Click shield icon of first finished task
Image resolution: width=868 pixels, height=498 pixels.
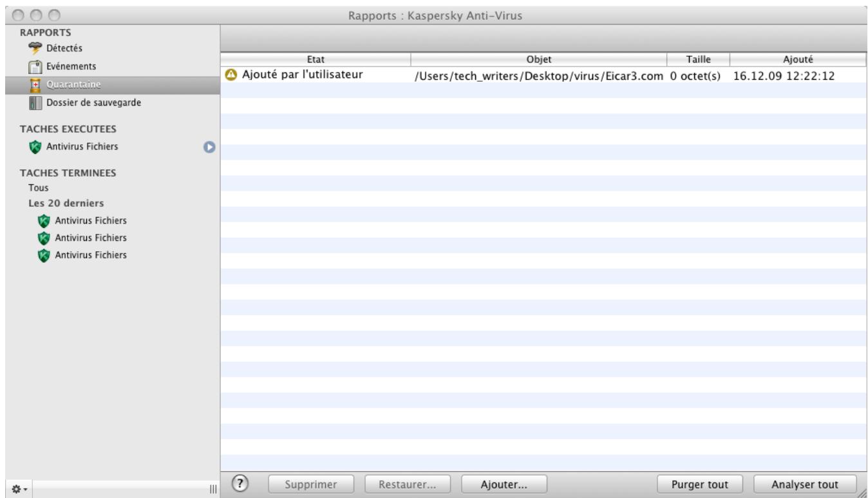(x=44, y=220)
